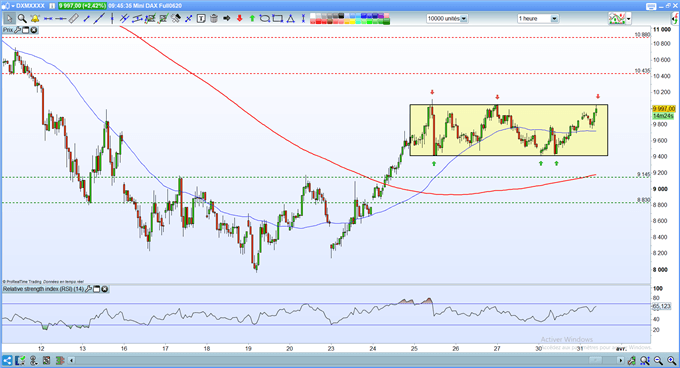This screenshot has height=368, width=680.
Task: Open RSI indicator wrench settings
Action: tap(89, 289)
